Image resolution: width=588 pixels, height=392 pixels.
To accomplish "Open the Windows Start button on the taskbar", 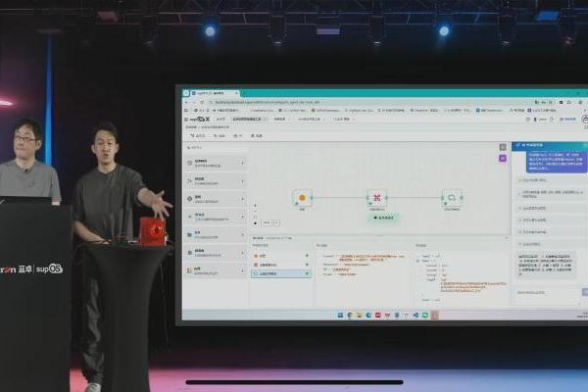I will tap(340, 316).
